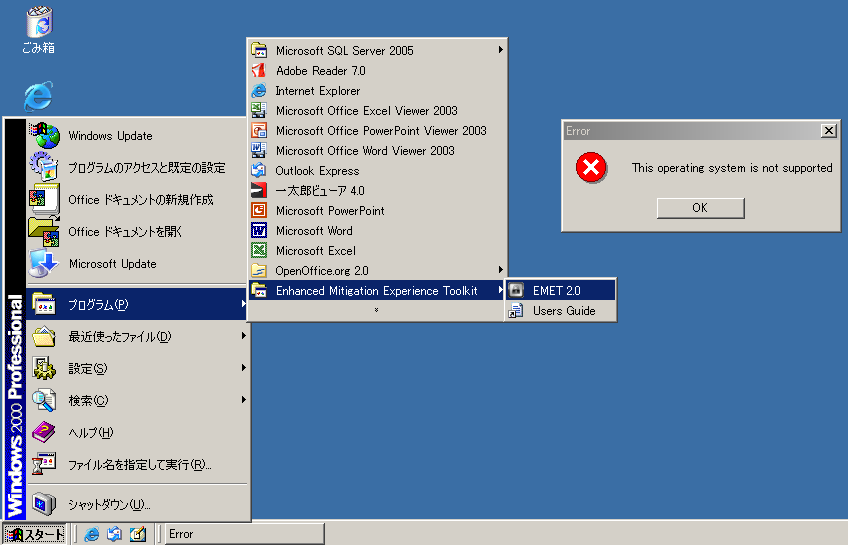Click the 最近使ったファイル folder icon

pos(44,336)
